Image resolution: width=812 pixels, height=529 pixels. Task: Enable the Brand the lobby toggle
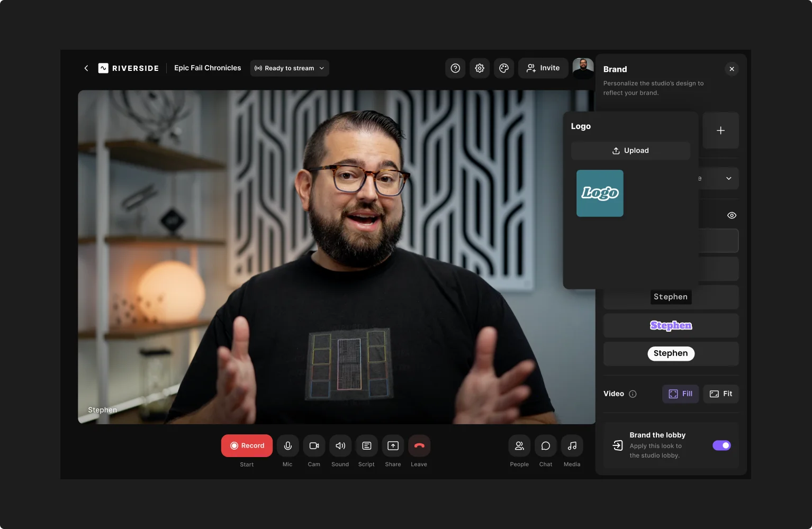[x=721, y=445]
